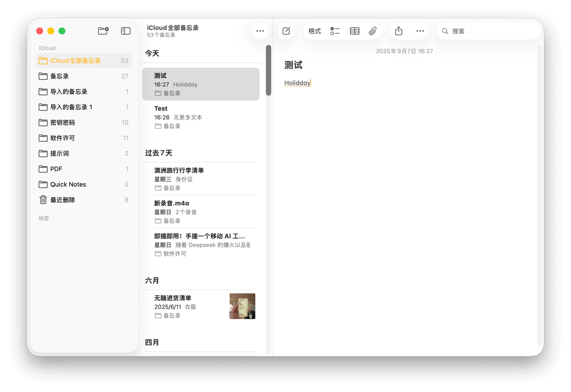
Task: Open the editor toolbar's more options menu
Action: [x=420, y=31]
